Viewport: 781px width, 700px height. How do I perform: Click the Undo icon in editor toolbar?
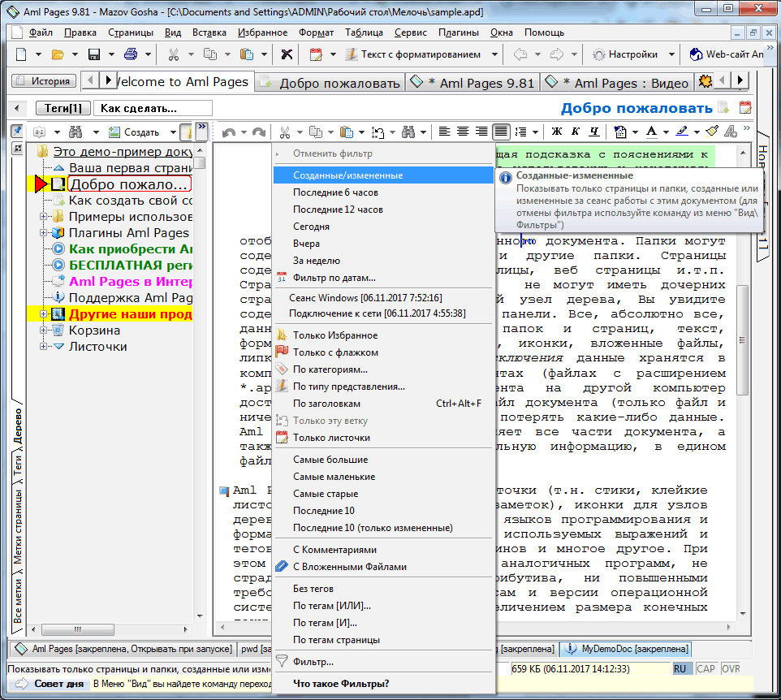(x=229, y=132)
